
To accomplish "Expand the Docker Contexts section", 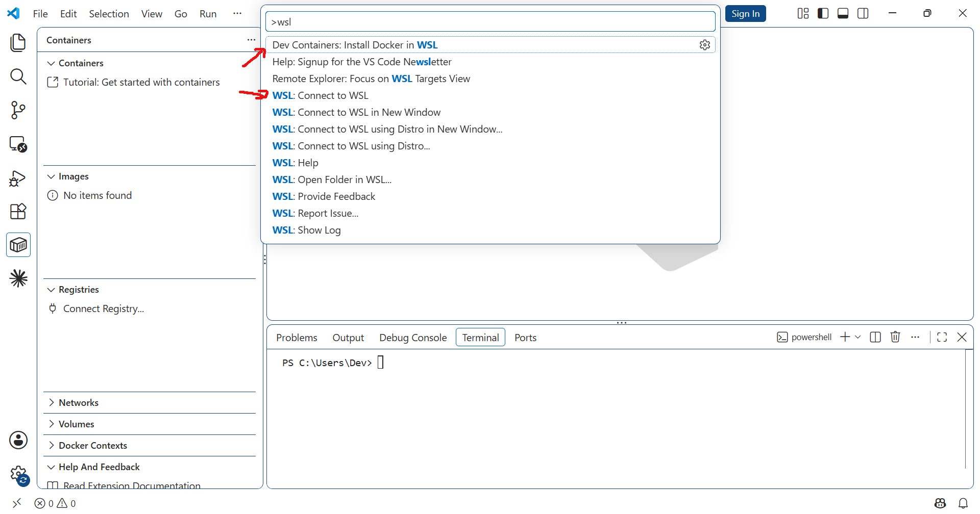I will coord(149,446).
